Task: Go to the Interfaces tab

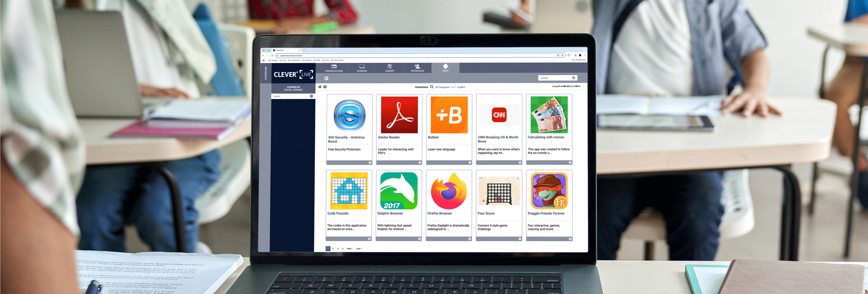Action: [417, 68]
